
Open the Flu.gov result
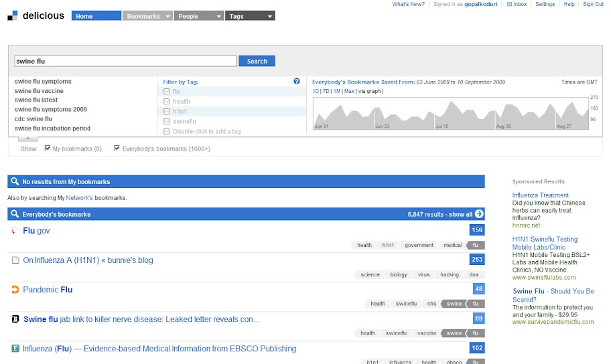[36, 230]
